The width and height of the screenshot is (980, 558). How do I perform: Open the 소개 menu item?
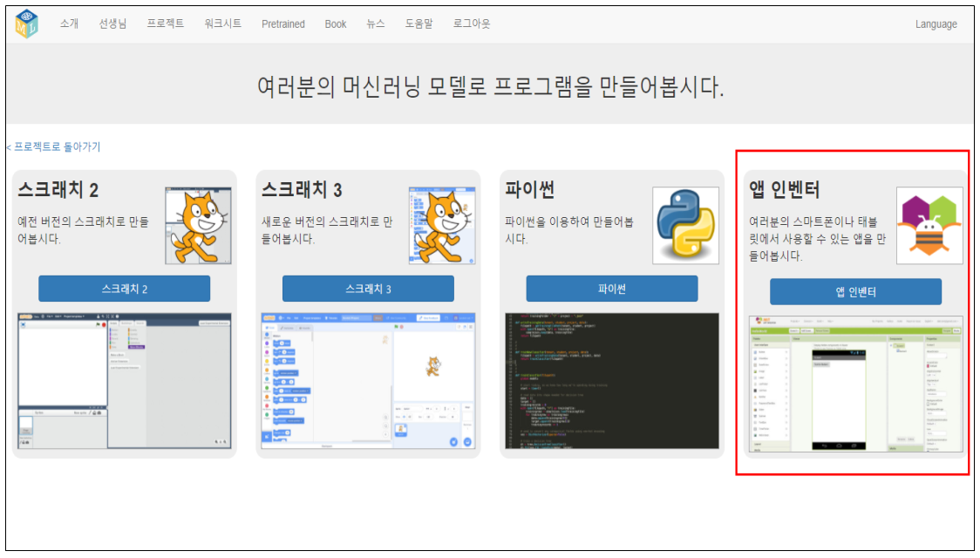(x=70, y=24)
